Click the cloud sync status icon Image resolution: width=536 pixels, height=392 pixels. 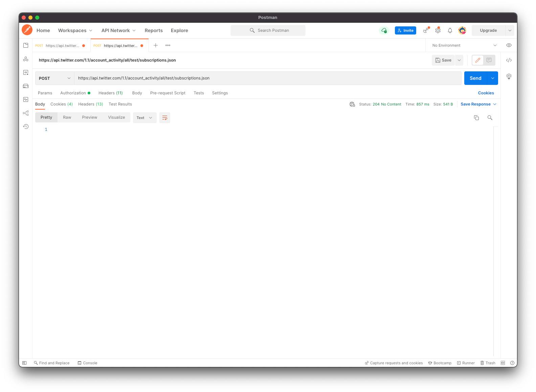[x=384, y=30]
